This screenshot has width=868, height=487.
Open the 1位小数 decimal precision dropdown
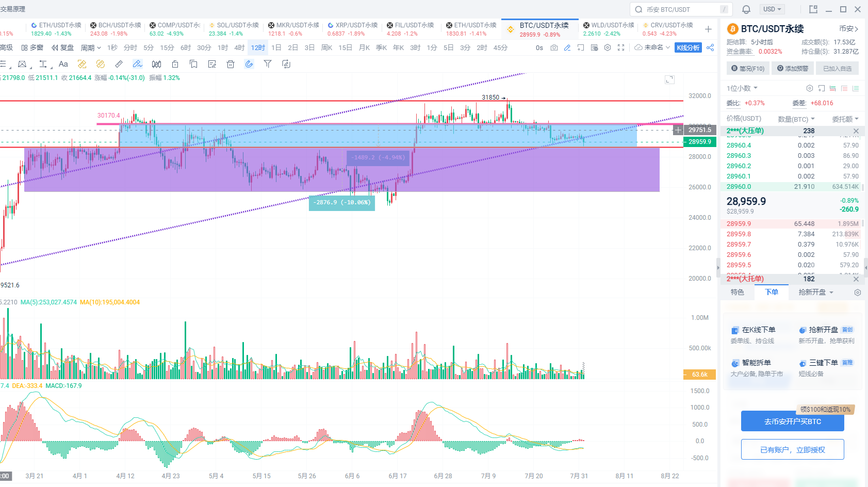pos(742,88)
